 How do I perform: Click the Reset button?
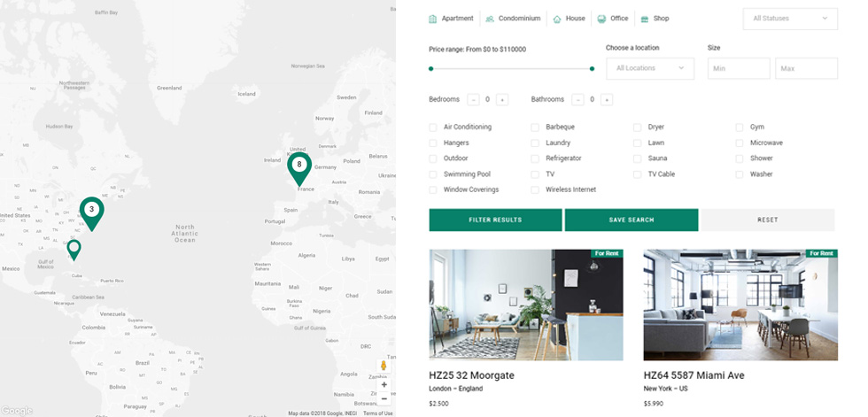(768, 220)
